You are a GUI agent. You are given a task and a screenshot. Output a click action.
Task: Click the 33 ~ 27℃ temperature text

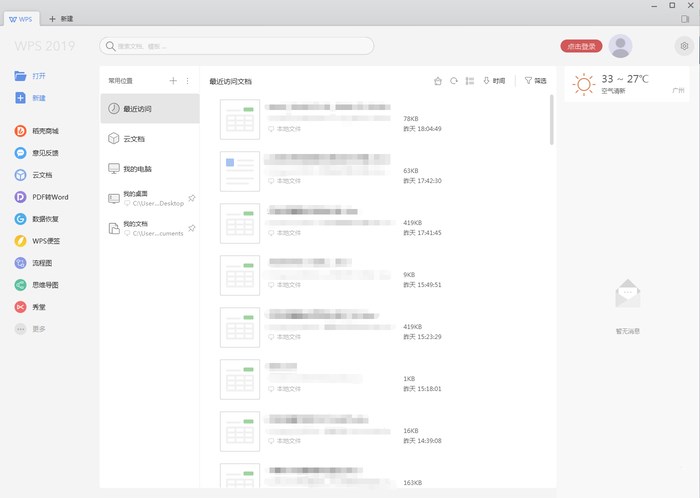(625, 79)
